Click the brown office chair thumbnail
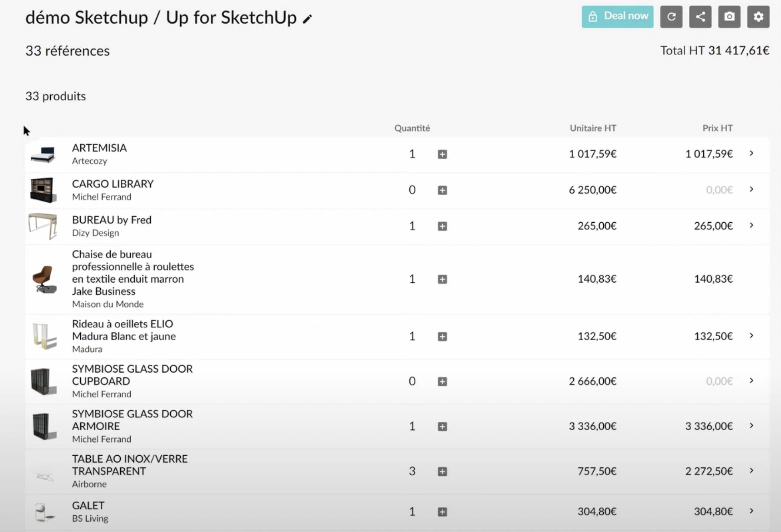This screenshot has height=532, width=781. tap(43, 279)
